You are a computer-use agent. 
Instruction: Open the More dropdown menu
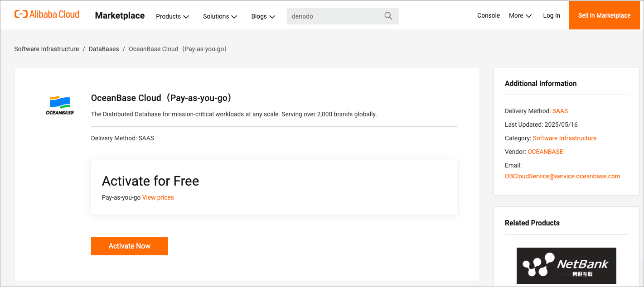pos(520,15)
